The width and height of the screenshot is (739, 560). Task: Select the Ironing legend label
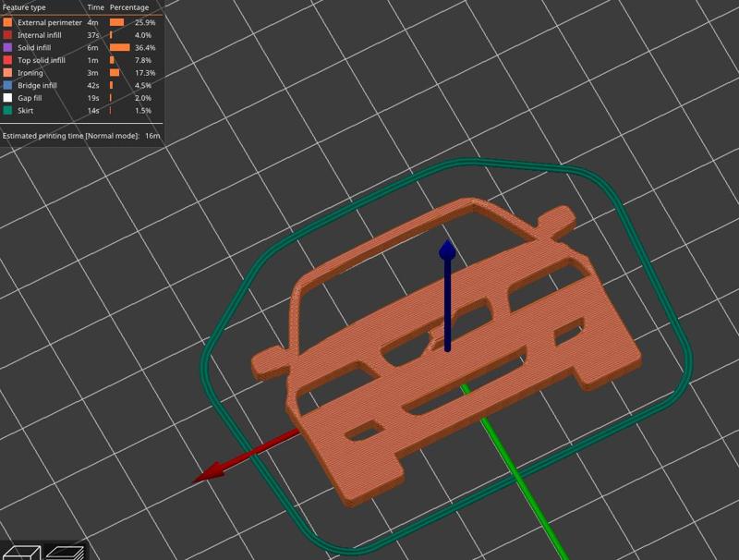(30, 73)
